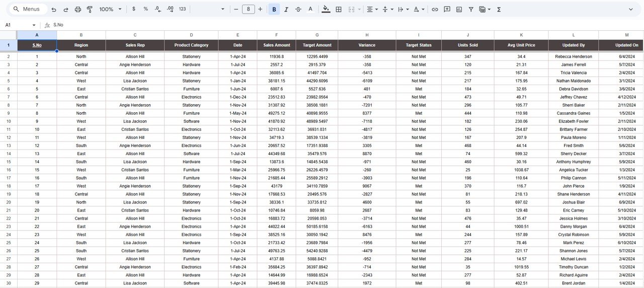Redo the last undone action
Image resolution: width=644 pixels, height=288 pixels.
pos(66,9)
